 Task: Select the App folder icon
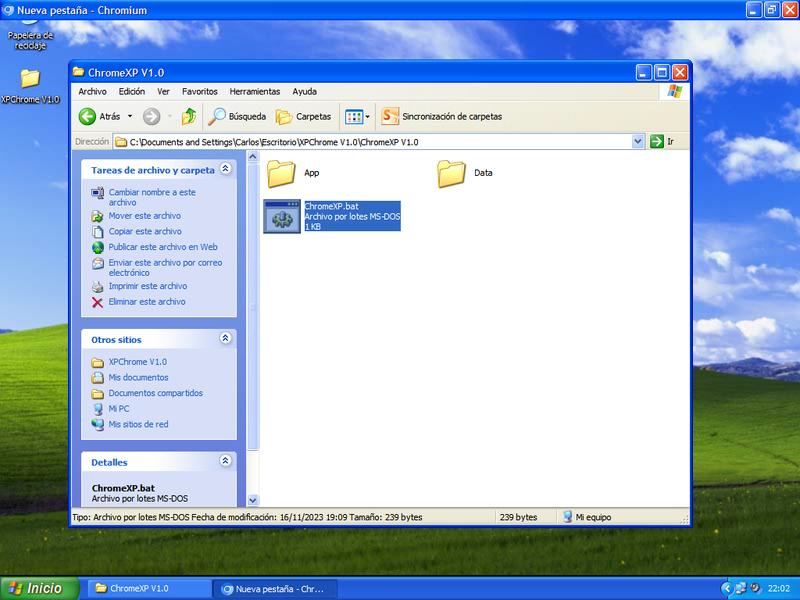(281, 173)
